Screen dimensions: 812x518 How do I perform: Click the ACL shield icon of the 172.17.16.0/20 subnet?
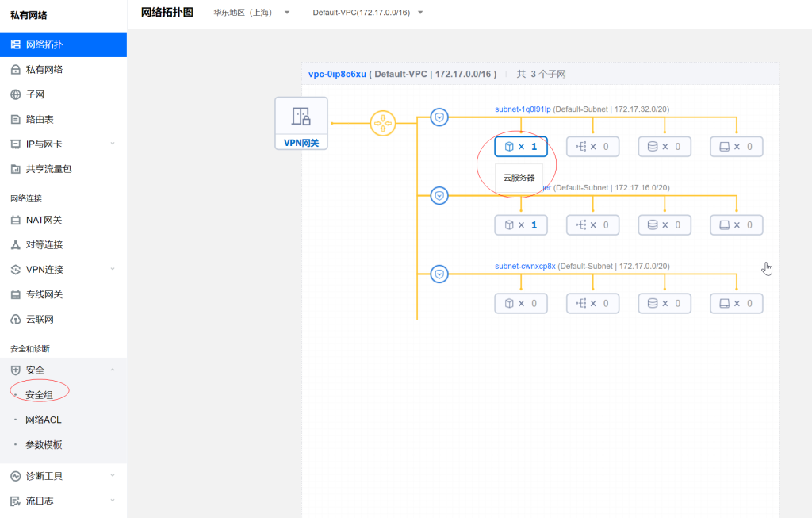(x=439, y=196)
